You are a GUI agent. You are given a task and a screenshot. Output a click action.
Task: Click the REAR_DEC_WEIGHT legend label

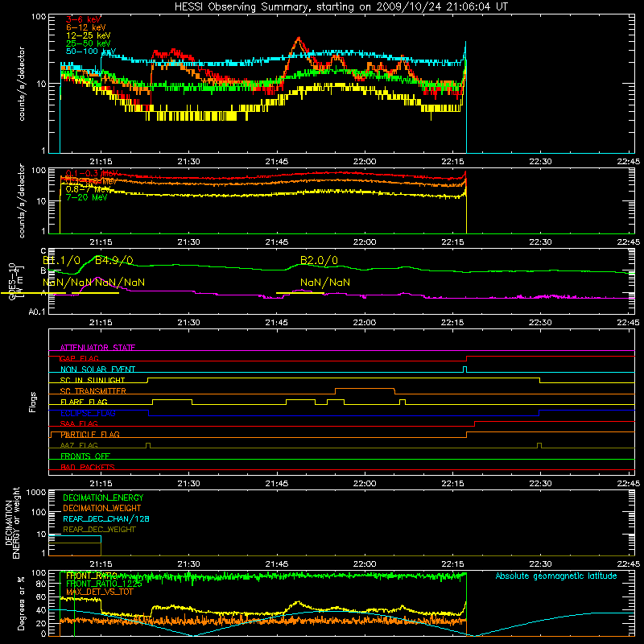(99, 530)
